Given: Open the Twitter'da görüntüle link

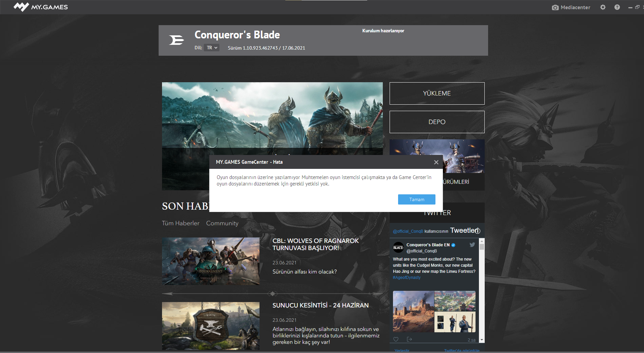Looking at the screenshot, I should pos(461,350).
